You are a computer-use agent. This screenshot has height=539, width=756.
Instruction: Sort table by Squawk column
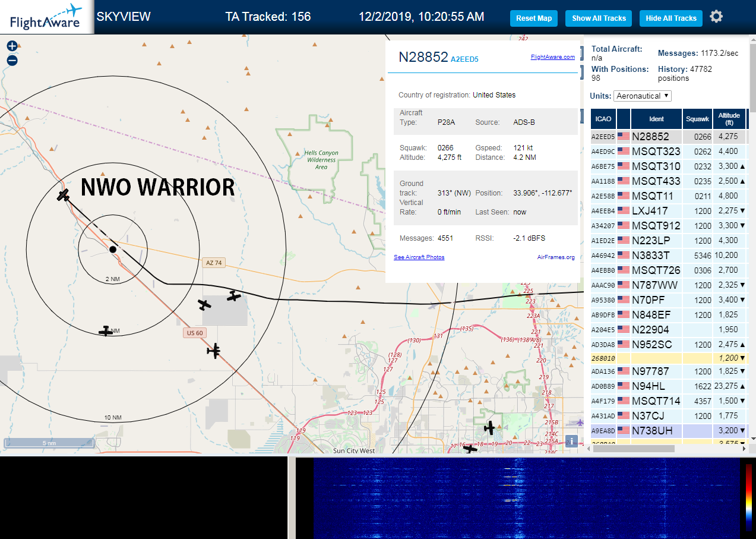click(697, 118)
